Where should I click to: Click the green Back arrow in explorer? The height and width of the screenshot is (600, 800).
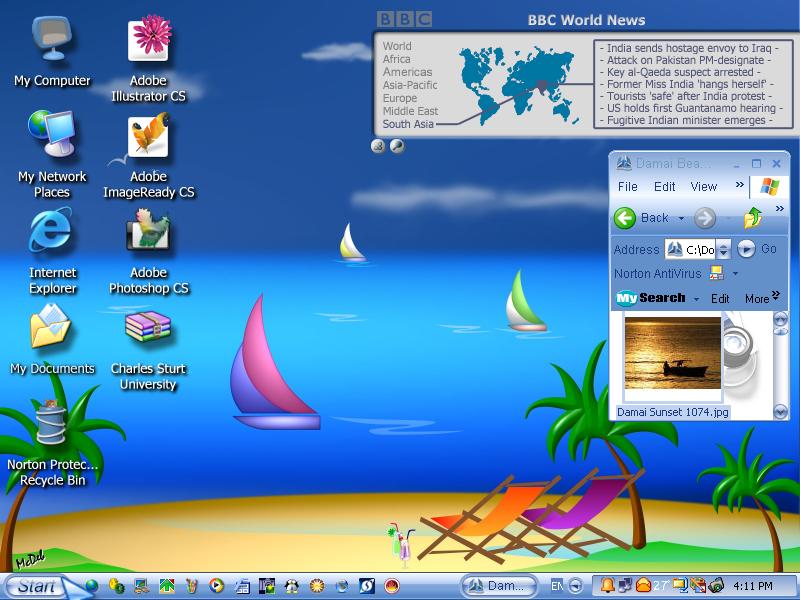pyautogui.click(x=625, y=218)
